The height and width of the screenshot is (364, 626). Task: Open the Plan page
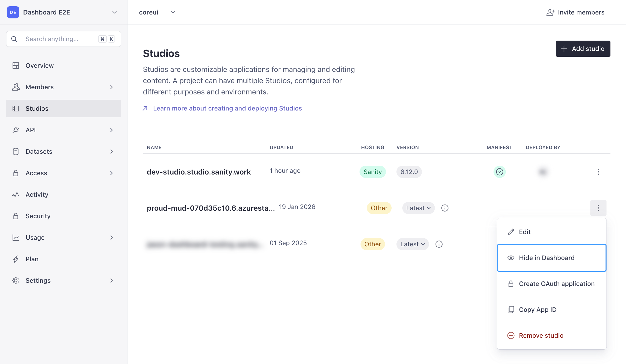click(x=63, y=259)
